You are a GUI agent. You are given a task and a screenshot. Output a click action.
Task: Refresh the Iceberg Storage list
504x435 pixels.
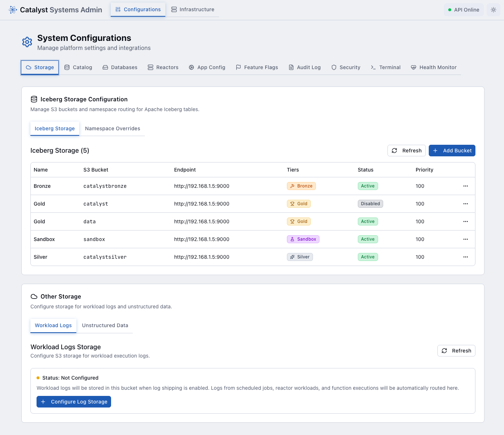407,151
